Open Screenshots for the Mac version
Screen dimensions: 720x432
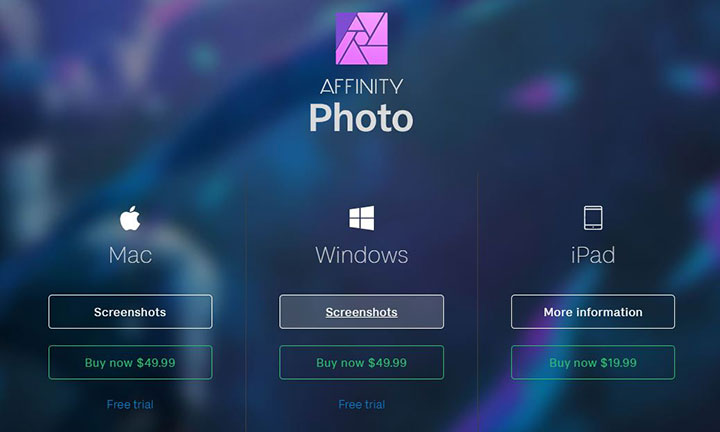coord(130,312)
